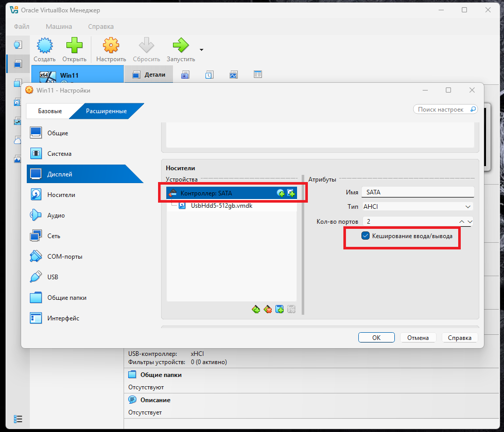This screenshot has width=504, height=432.
Task: Add hard disk to SATA controller
Action: (291, 193)
